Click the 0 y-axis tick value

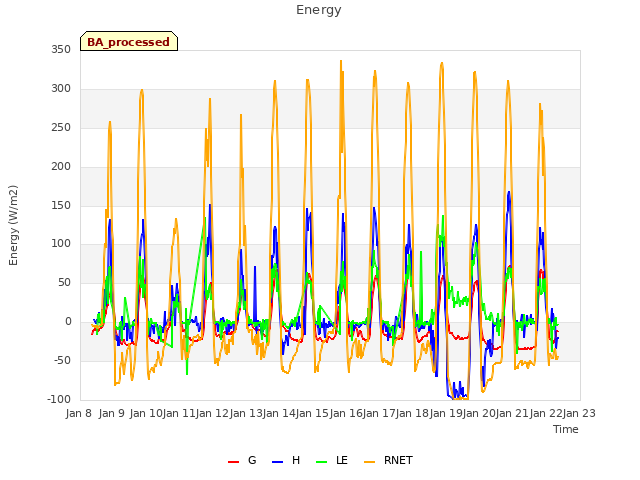click(x=68, y=322)
